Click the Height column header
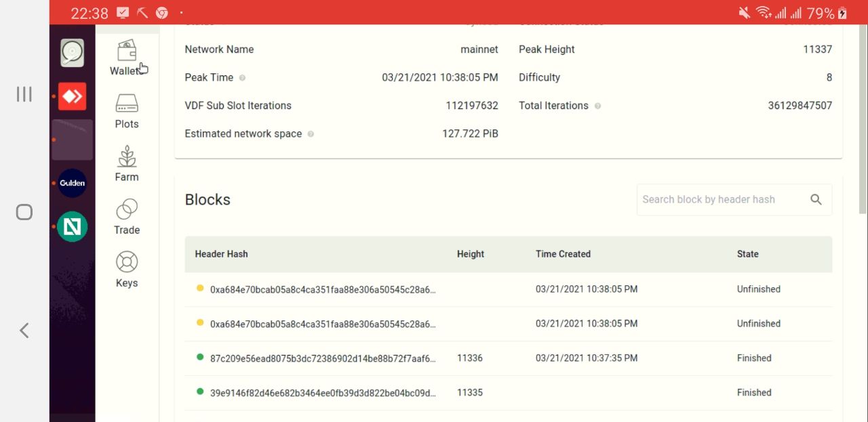This screenshot has height=422, width=868. tap(470, 254)
